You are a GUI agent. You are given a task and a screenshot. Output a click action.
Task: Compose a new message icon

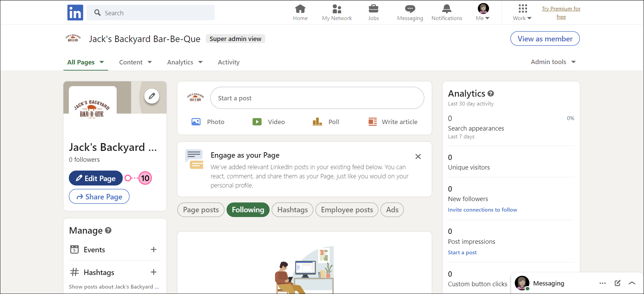618,283
